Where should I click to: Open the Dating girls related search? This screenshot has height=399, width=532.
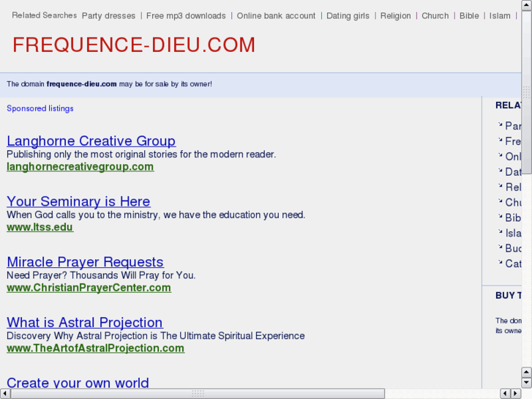[348, 16]
